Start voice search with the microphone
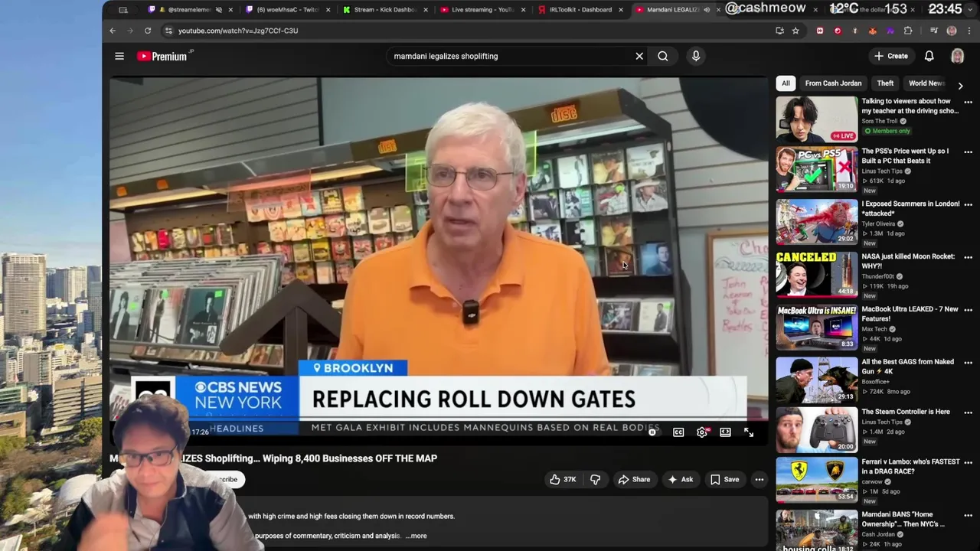980x551 pixels. (x=696, y=56)
